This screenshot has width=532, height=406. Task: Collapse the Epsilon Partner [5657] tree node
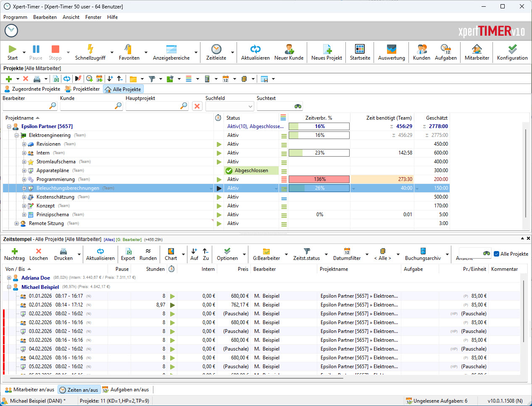9,126
